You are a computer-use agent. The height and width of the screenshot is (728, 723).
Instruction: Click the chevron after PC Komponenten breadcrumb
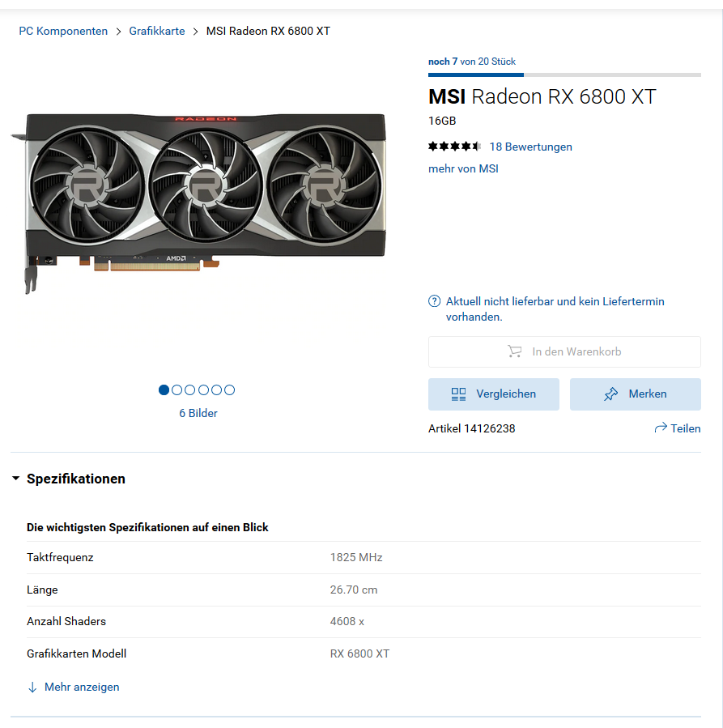pyautogui.click(x=118, y=31)
